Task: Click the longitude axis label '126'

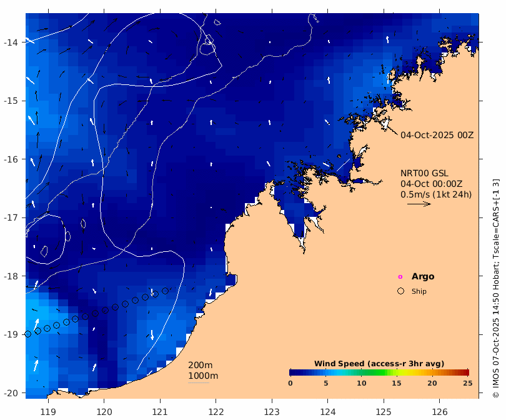Action: tap(440, 412)
